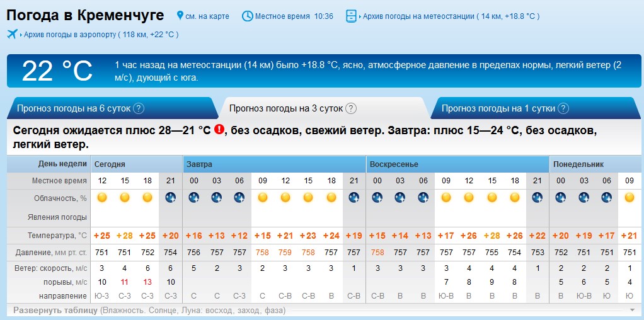Select 'Прогноз погоды на 3 суток' tab
This screenshot has width=644, height=320.
coord(286,108)
